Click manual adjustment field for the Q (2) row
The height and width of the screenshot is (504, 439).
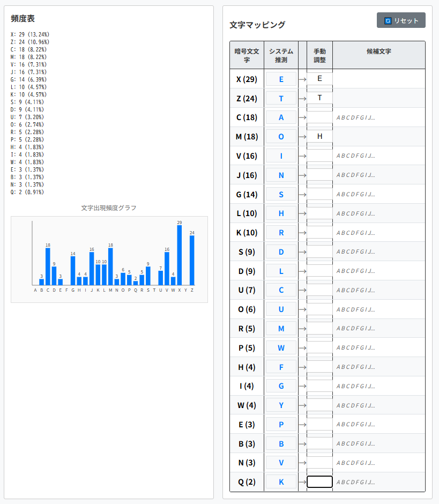coord(319,482)
